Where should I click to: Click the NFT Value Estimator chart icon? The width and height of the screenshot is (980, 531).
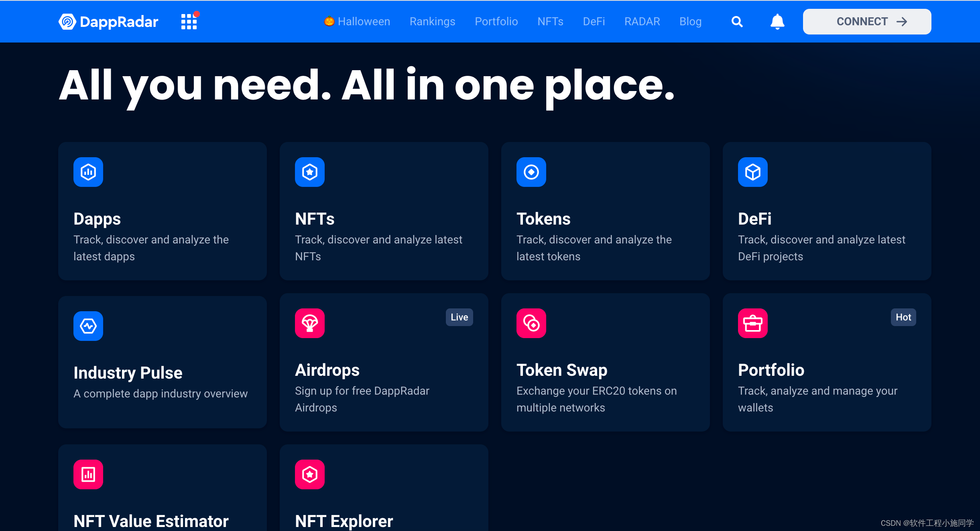tap(88, 474)
